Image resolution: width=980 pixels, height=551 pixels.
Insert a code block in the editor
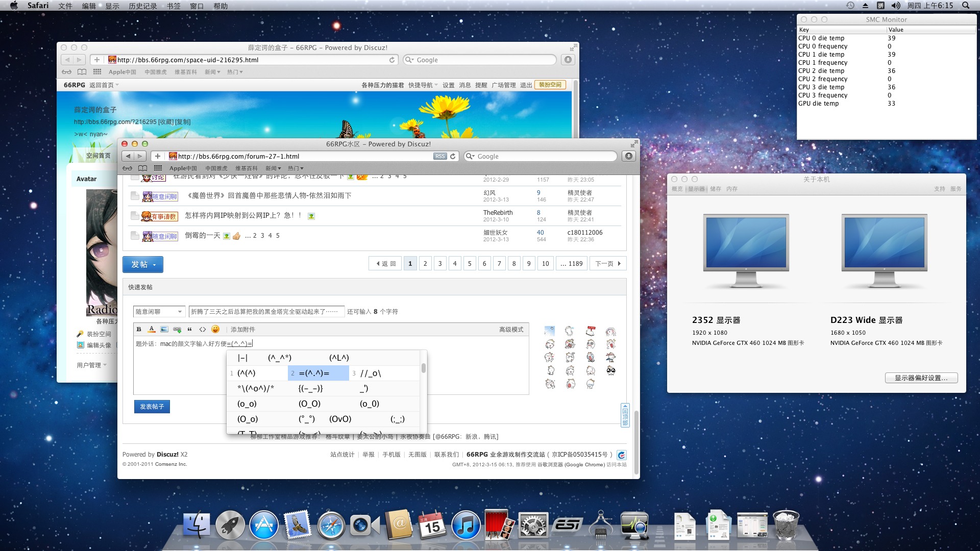click(x=202, y=330)
